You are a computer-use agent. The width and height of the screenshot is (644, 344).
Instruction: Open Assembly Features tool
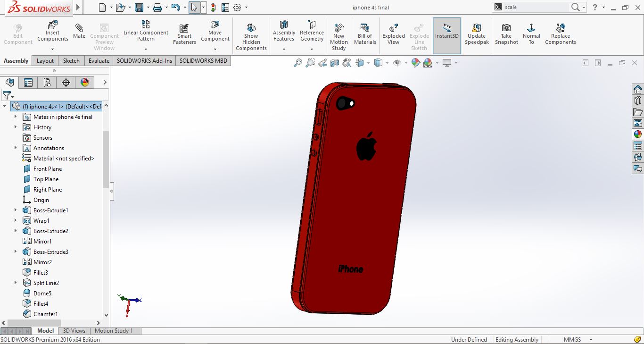coord(284,31)
